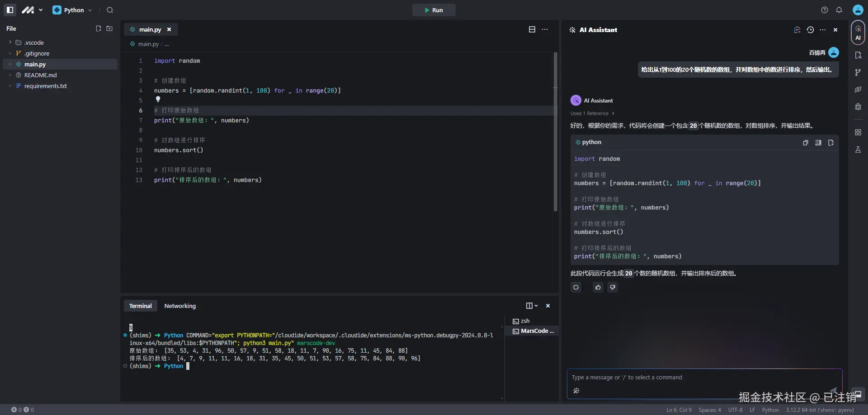This screenshot has height=415, width=868.
Task: Toggle the AI panel from right sidebar
Action: tap(858, 33)
